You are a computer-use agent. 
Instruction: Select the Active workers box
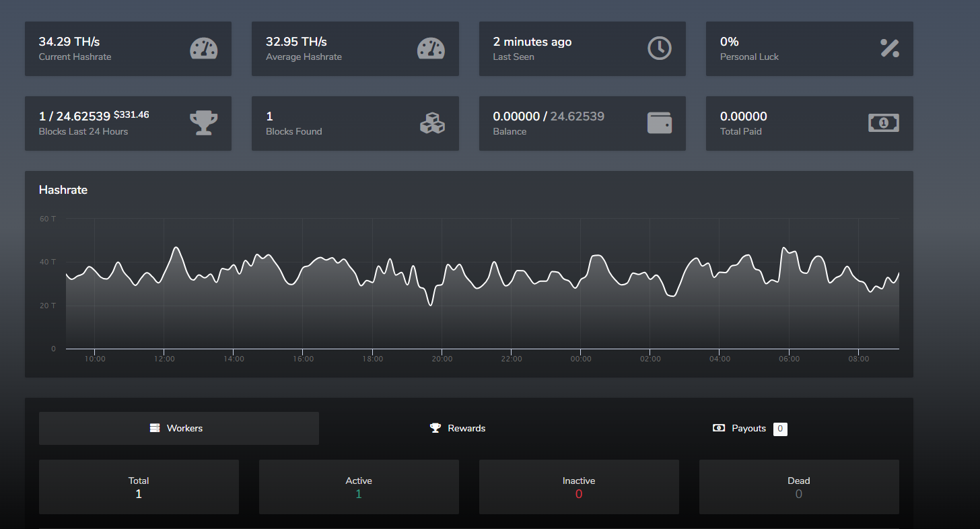pos(359,487)
